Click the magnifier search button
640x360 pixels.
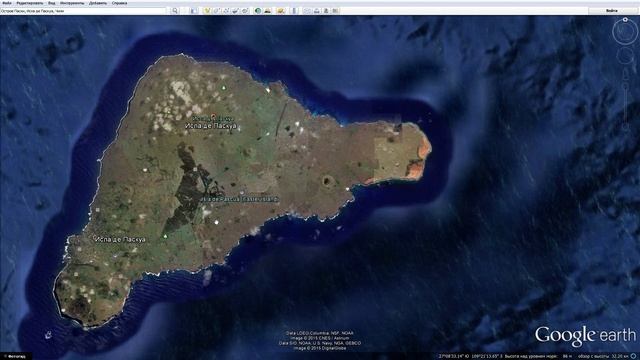click(x=175, y=11)
